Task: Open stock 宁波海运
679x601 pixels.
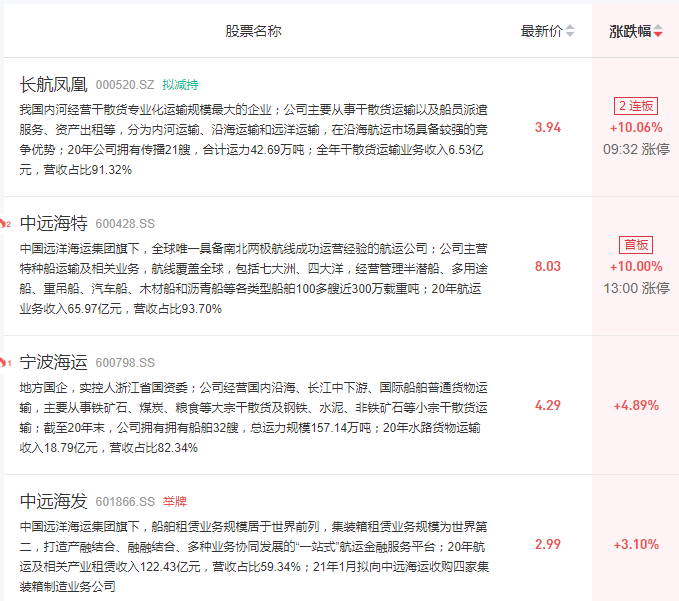Action: (x=54, y=362)
